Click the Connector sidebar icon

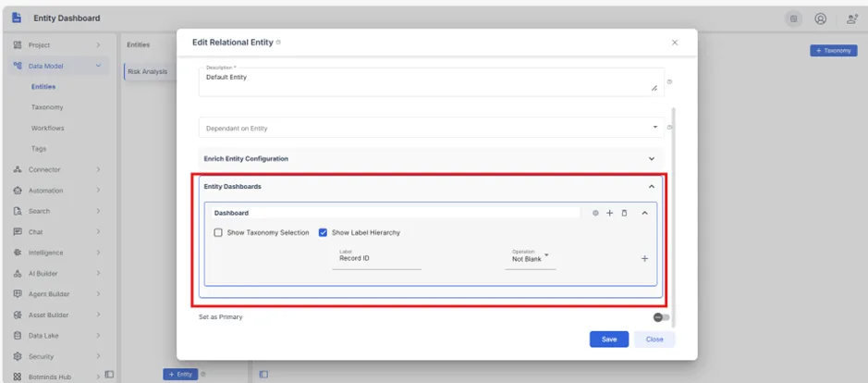point(18,169)
